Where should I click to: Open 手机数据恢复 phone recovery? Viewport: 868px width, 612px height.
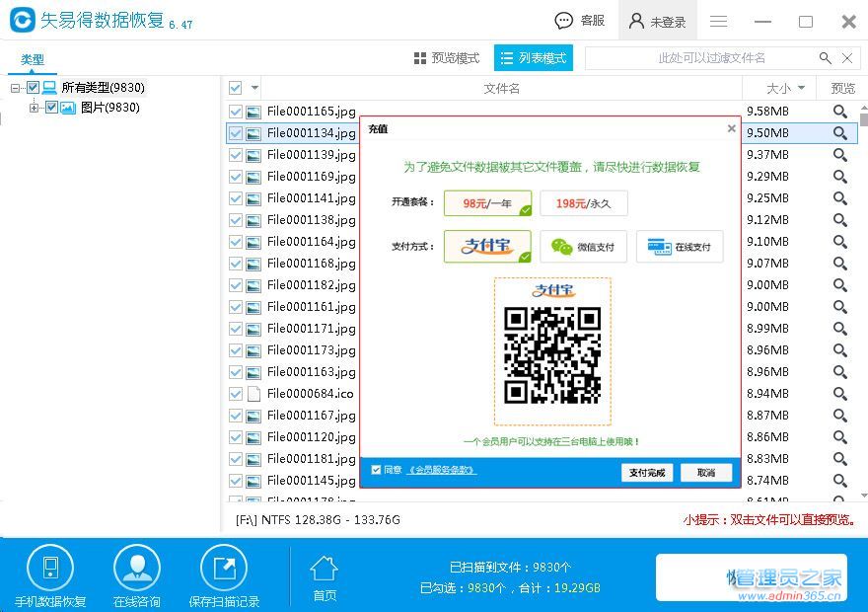point(50,576)
